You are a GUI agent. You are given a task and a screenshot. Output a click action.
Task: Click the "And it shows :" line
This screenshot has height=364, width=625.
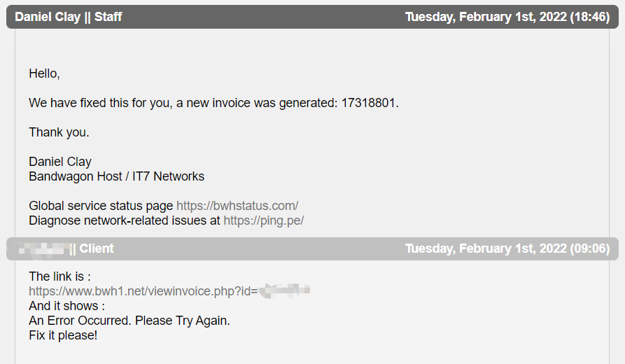click(x=66, y=306)
